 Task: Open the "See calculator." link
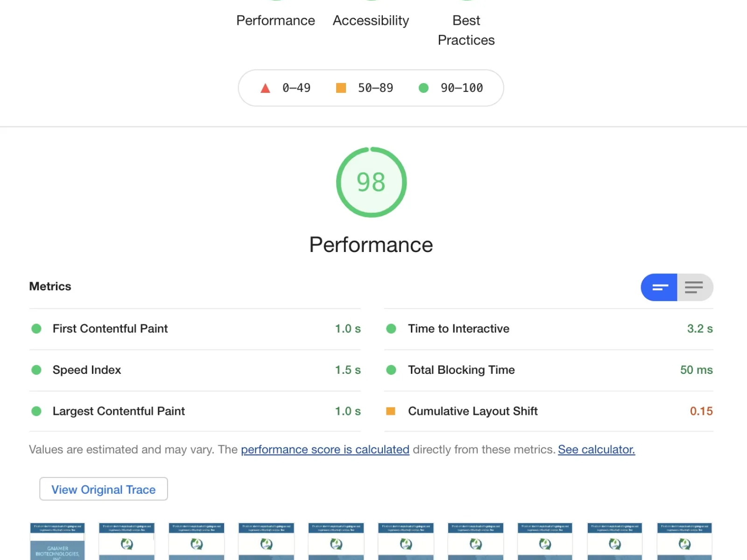(596, 449)
